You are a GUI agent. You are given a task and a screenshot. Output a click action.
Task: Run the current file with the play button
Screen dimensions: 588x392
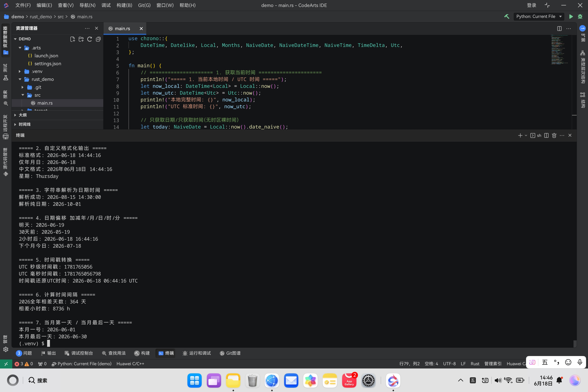(571, 17)
